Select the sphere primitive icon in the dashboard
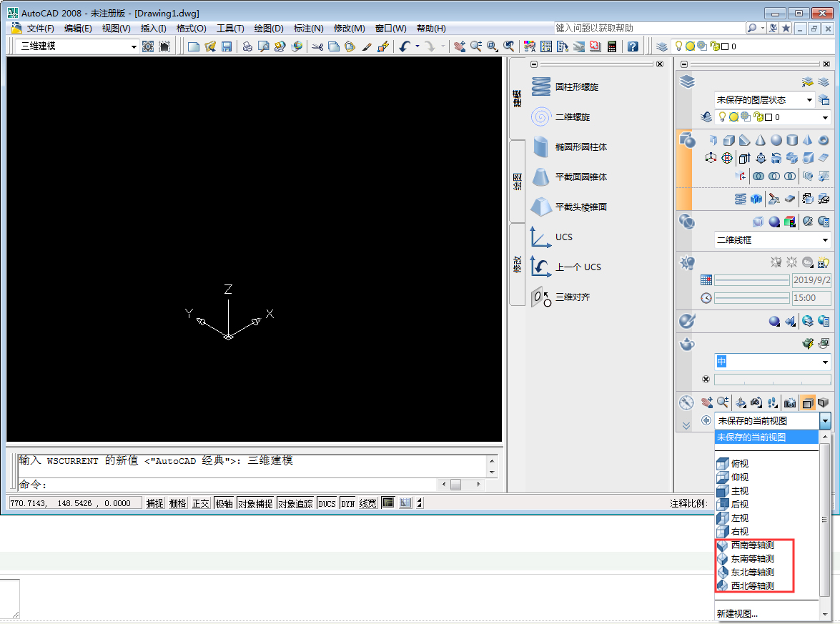840x624 pixels. click(776, 139)
